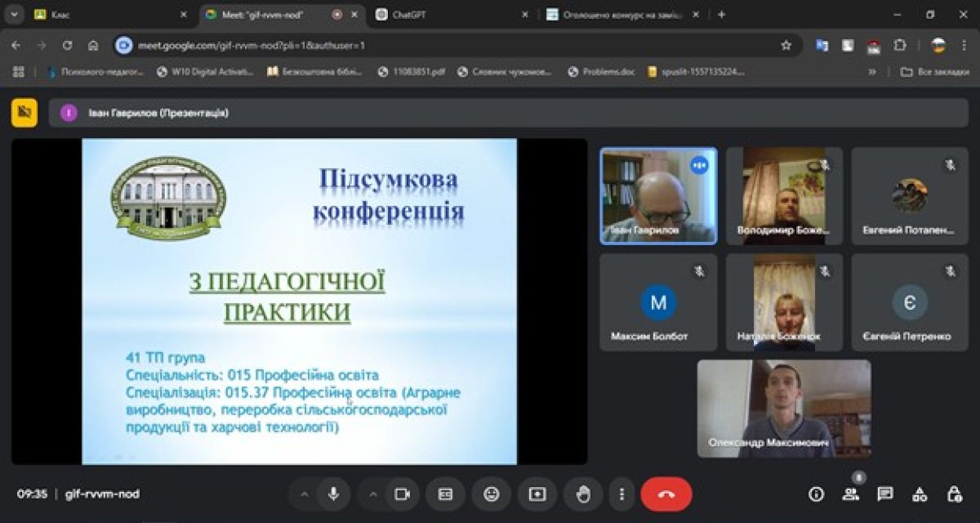Toggle closed captions
Screen dimensions: 980x523
pyautogui.click(x=445, y=494)
